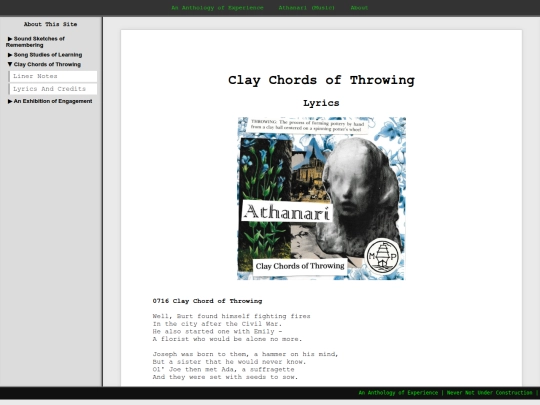Open Athanari (Music) nav link
This screenshot has height=405, width=540.
coord(307,8)
